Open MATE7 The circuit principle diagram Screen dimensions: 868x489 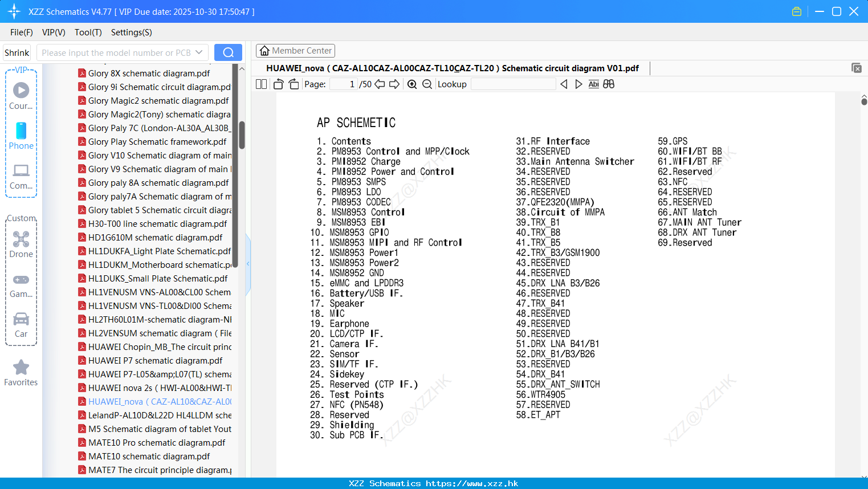pyautogui.click(x=154, y=470)
